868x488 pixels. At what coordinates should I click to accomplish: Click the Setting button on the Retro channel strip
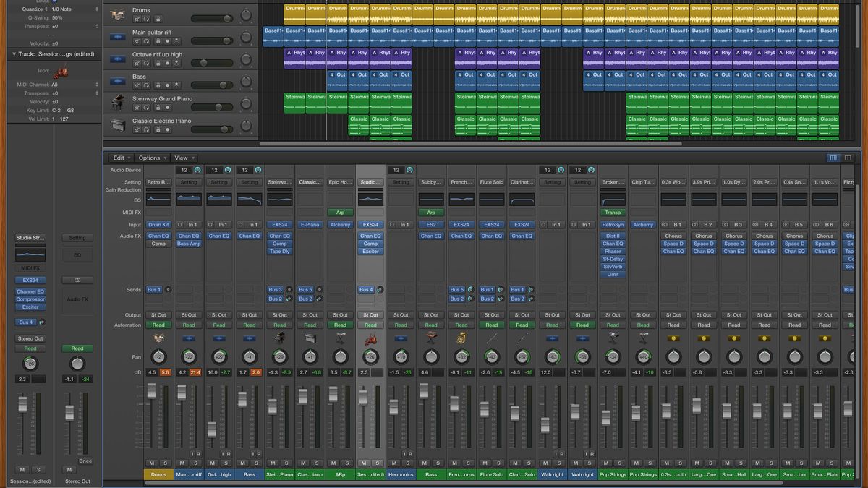158,182
